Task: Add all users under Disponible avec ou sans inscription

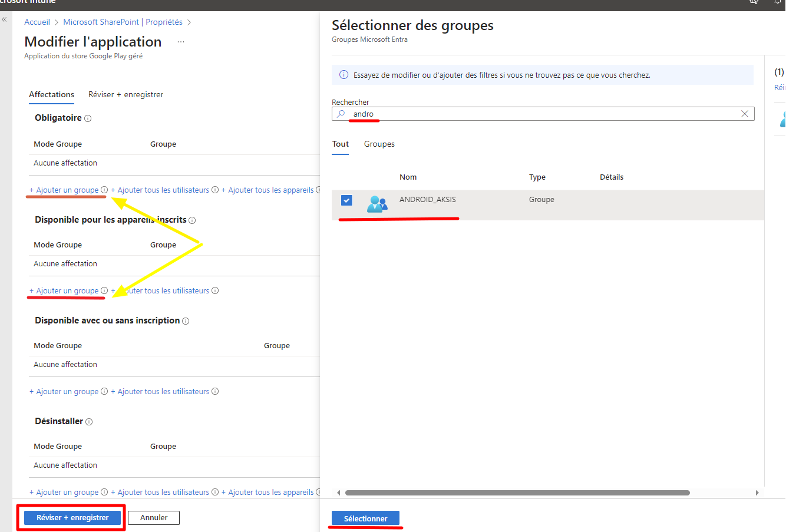Action: tap(160, 391)
